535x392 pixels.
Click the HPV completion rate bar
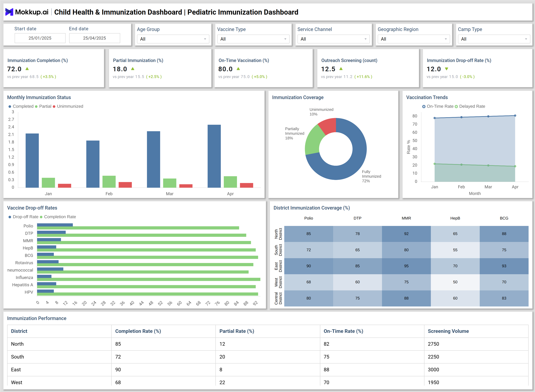147,294
